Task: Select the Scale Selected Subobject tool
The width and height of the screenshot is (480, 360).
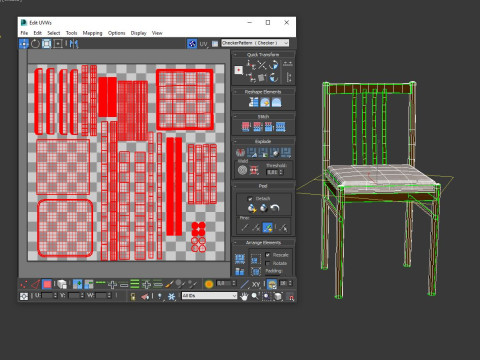Action: click(47, 44)
